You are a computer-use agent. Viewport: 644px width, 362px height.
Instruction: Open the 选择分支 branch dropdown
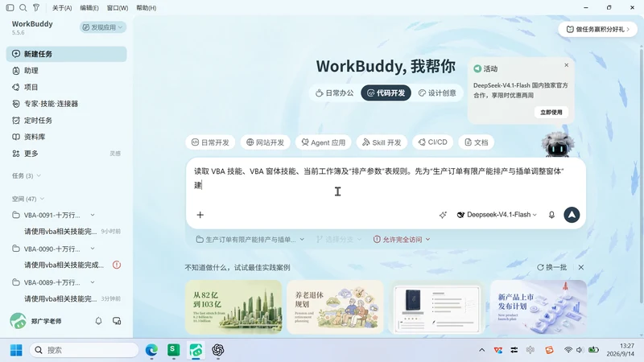pyautogui.click(x=339, y=240)
